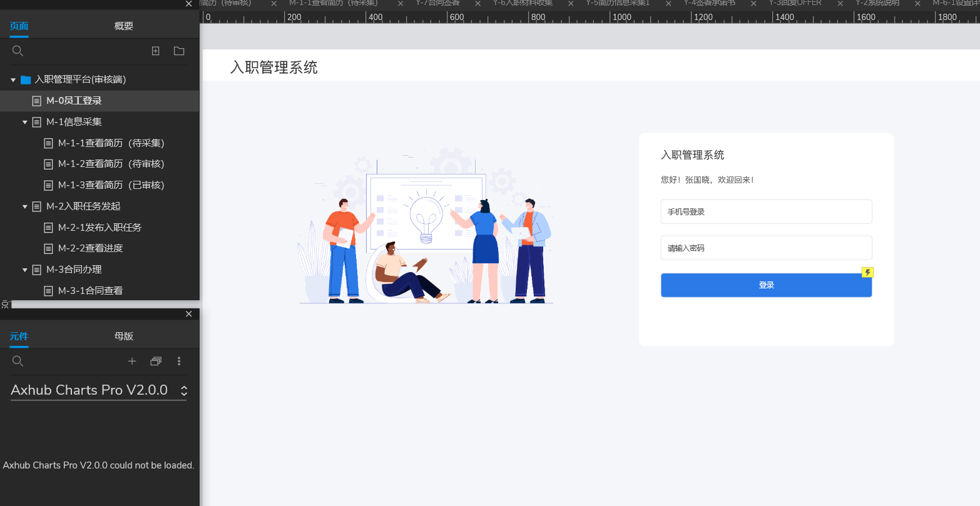Click the 手机号登录 input field
This screenshot has height=506, width=980.
point(766,211)
